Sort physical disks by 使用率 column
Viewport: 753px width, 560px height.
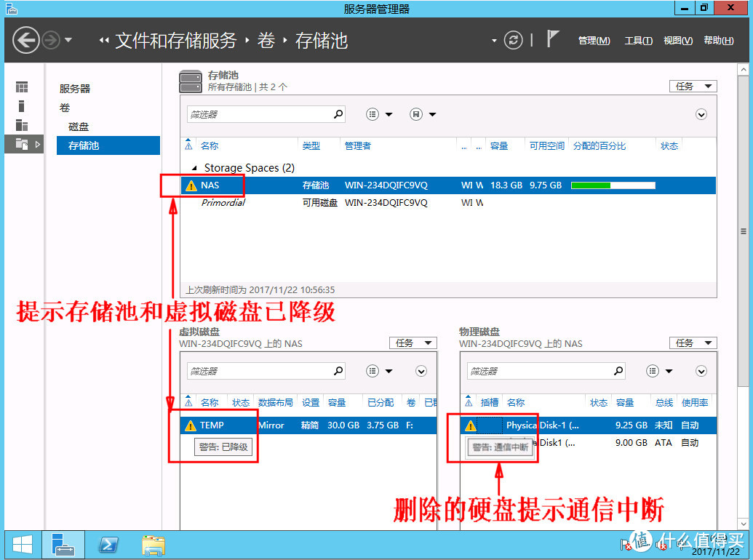695,403
